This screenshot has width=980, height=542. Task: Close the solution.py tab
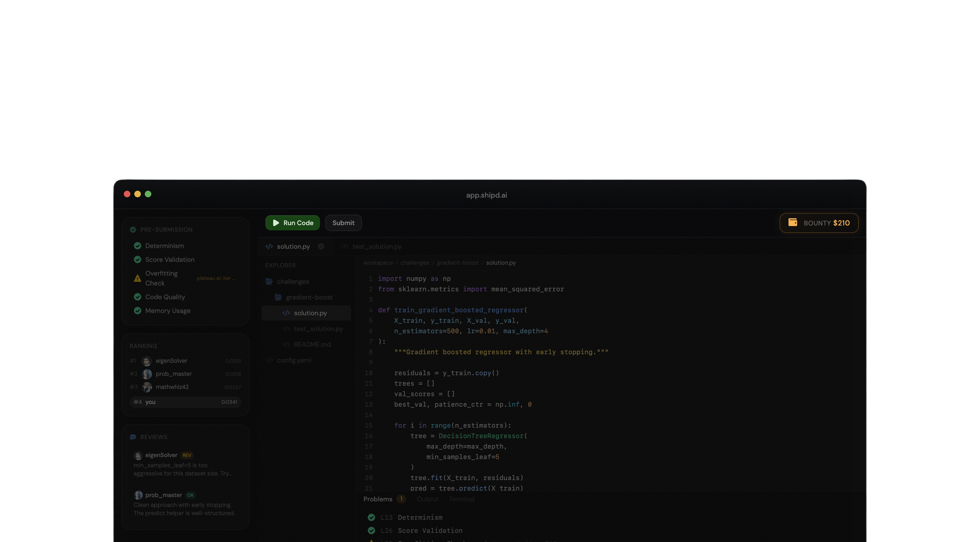[x=321, y=246]
